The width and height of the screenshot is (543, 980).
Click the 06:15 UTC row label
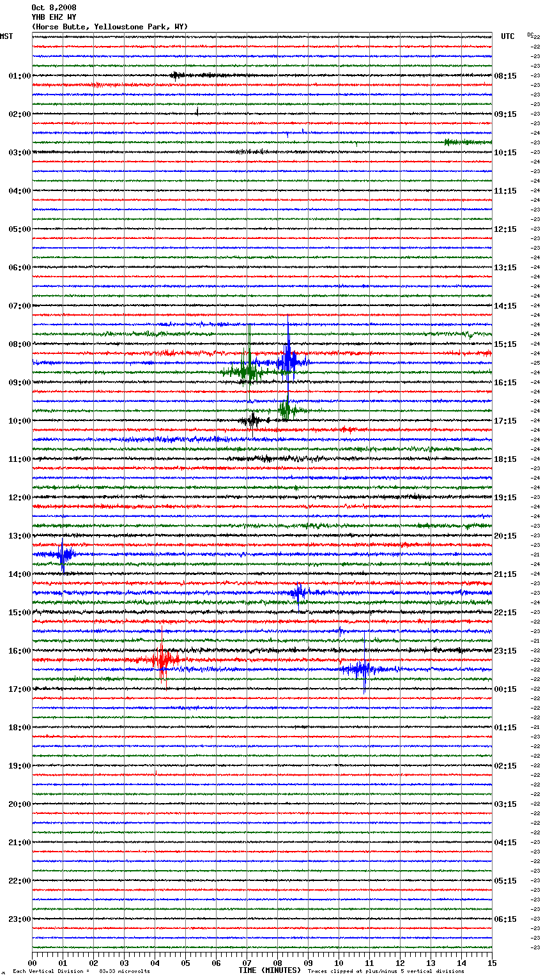(x=505, y=919)
